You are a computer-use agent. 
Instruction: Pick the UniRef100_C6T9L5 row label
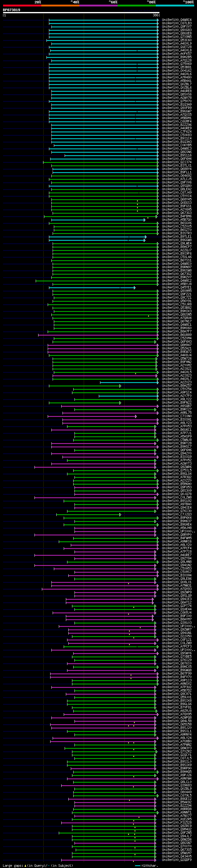(176, 796)
